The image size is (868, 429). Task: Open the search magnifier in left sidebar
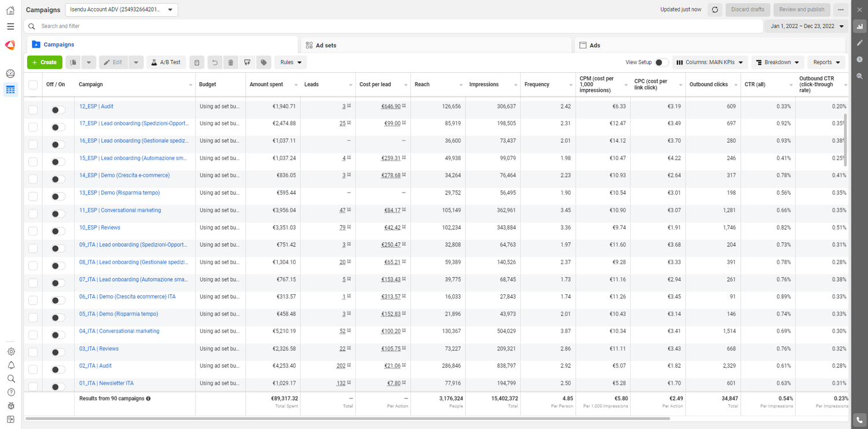(11, 379)
